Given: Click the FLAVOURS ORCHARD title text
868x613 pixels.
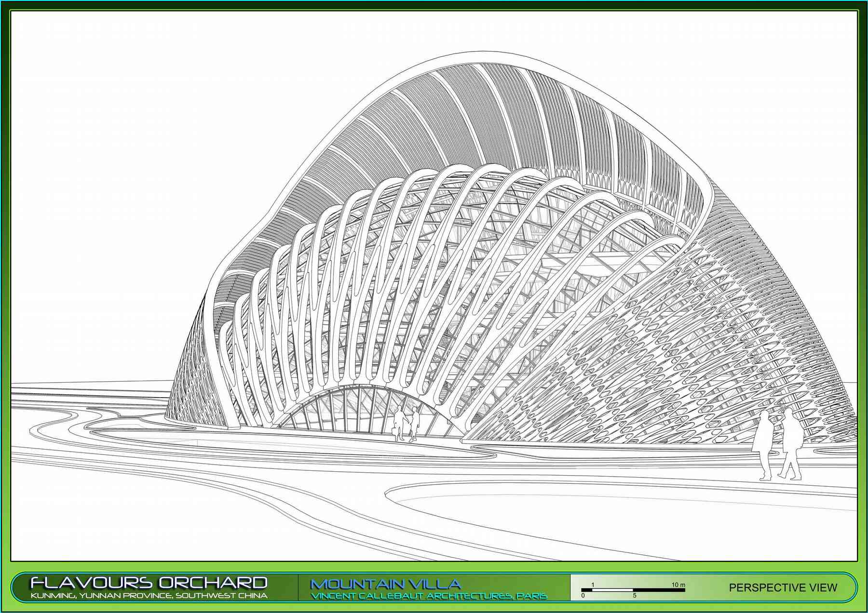Looking at the screenshot, I should [149, 583].
